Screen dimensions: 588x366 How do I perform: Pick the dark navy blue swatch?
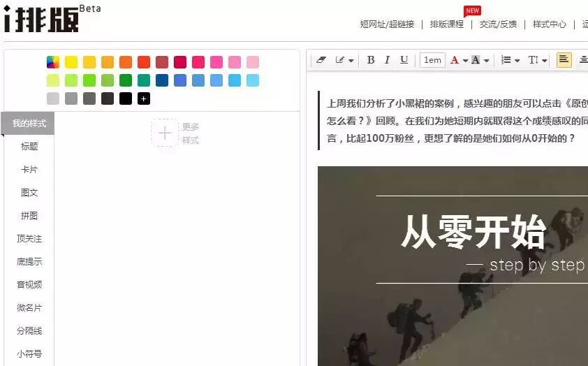pos(162,80)
